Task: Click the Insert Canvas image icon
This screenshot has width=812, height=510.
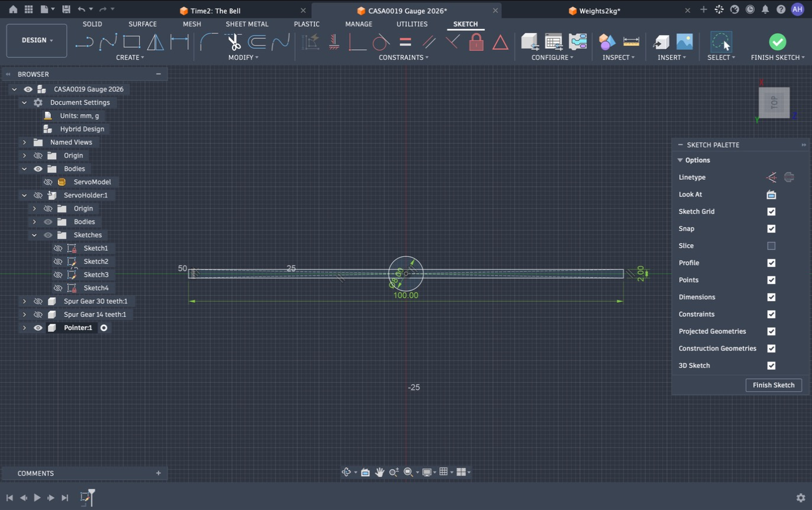Action: [x=684, y=42]
